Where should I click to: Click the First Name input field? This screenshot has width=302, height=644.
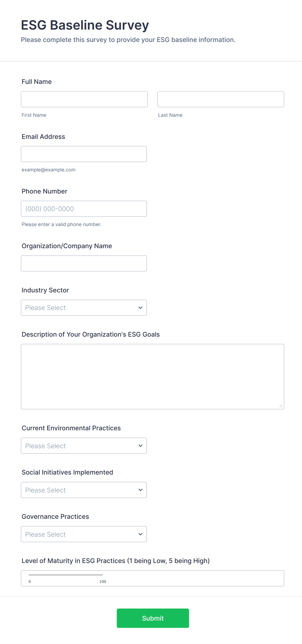(x=84, y=99)
